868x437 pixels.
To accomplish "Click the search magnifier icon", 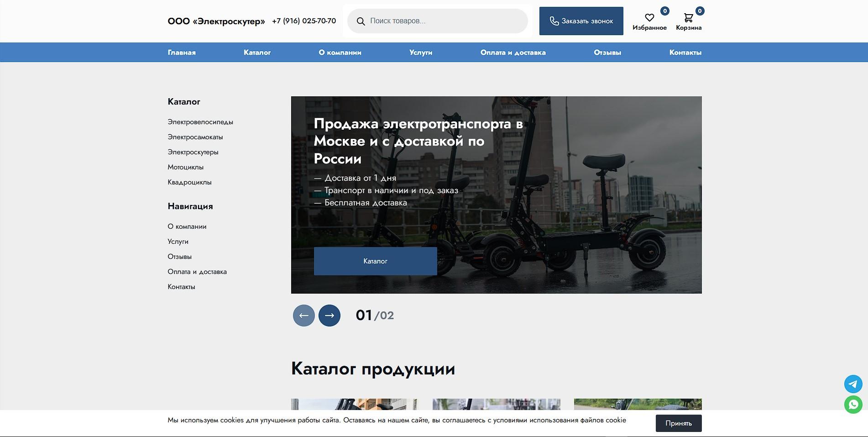I will (x=361, y=21).
